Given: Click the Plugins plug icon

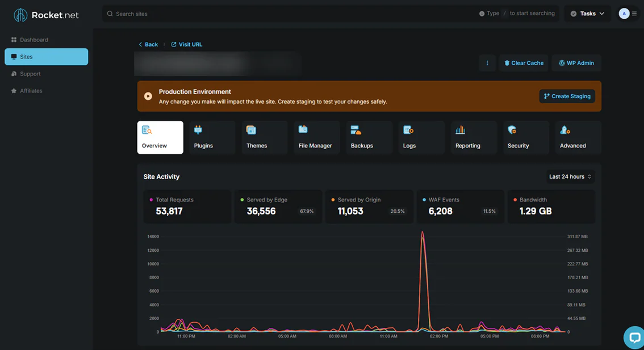Looking at the screenshot, I should pos(198,130).
